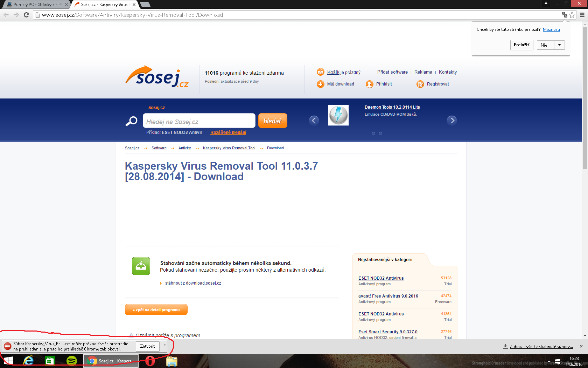
Task: Open a new browser tab
Action: pos(145,5)
